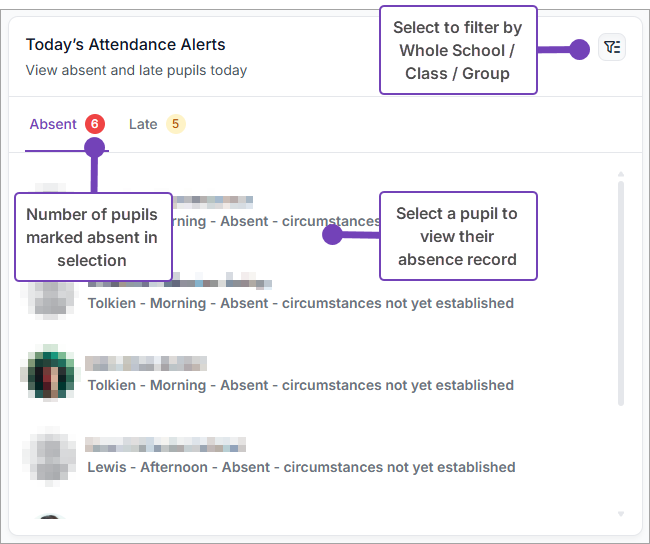Click the yellow badge showing 5

pyautogui.click(x=176, y=125)
